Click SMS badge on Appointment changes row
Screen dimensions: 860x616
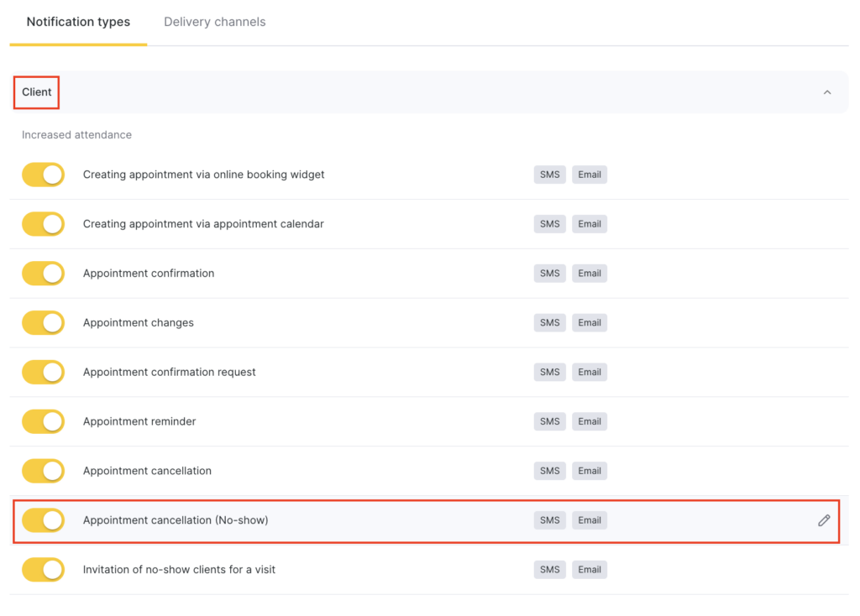point(549,323)
